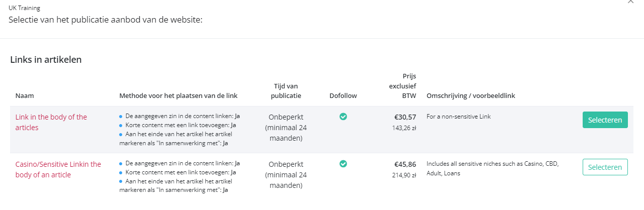Open the "Casino/Sensitive Linkin the body" offer link
The height and width of the screenshot is (210, 644).
click(x=58, y=169)
